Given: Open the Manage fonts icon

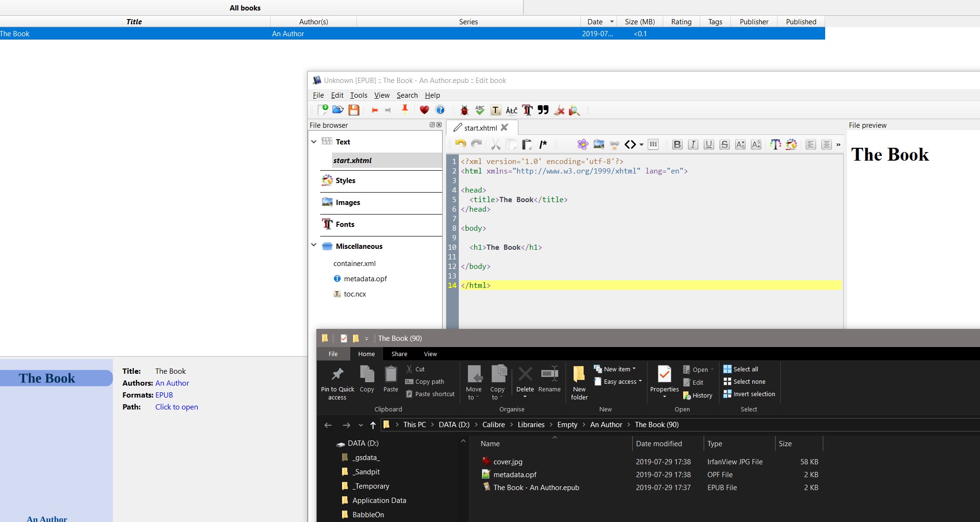Looking at the screenshot, I should (527, 111).
